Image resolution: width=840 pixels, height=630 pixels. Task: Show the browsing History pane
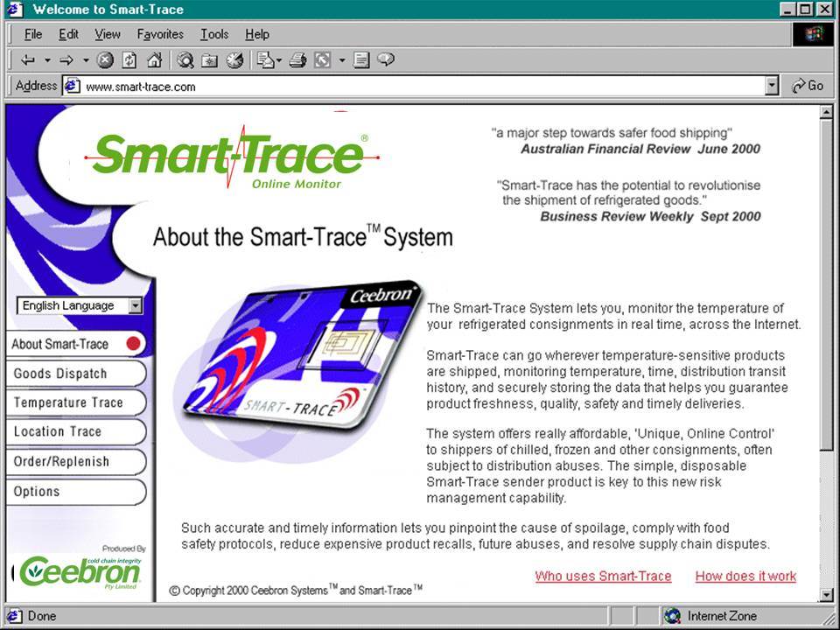click(x=234, y=60)
